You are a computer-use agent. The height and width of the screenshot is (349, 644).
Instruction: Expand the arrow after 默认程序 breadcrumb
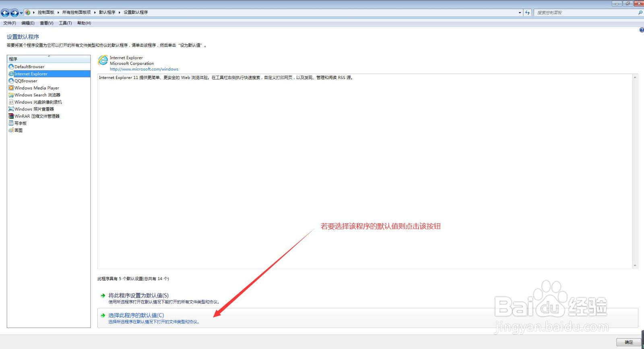click(120, 12)
